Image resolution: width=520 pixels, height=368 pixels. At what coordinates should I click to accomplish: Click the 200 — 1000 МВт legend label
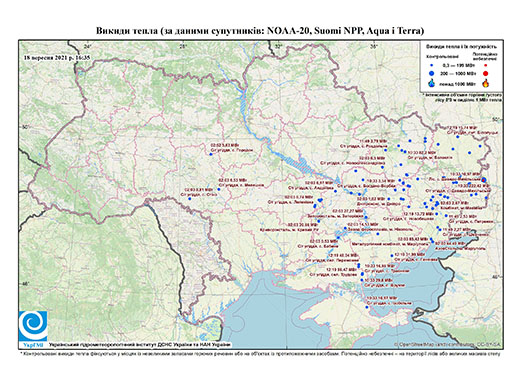pos(457,73)
